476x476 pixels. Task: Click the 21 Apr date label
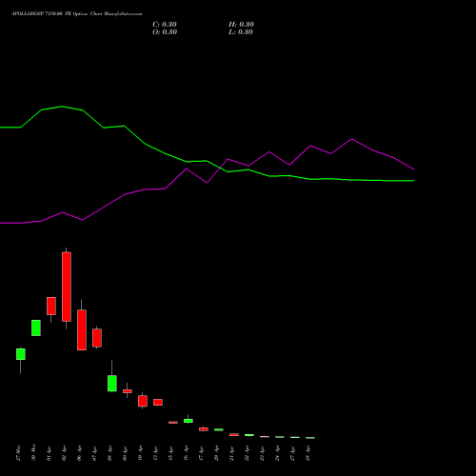[x=231, y=453]
